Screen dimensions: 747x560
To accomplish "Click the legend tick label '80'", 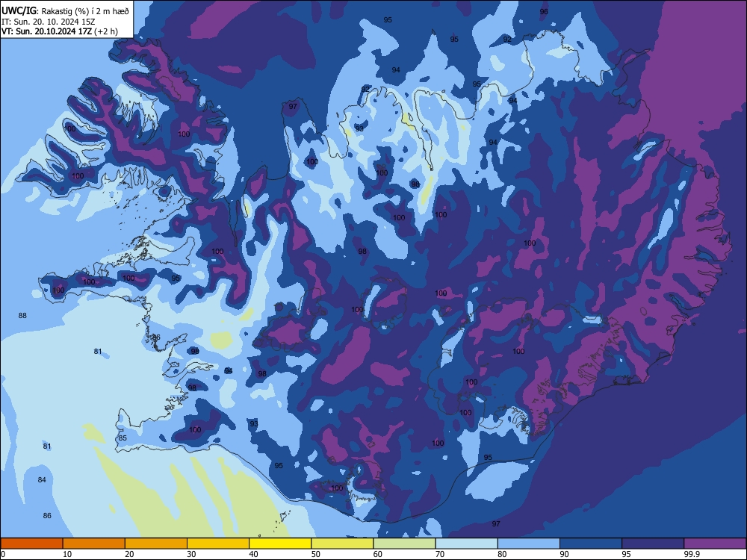I will 502,554.
